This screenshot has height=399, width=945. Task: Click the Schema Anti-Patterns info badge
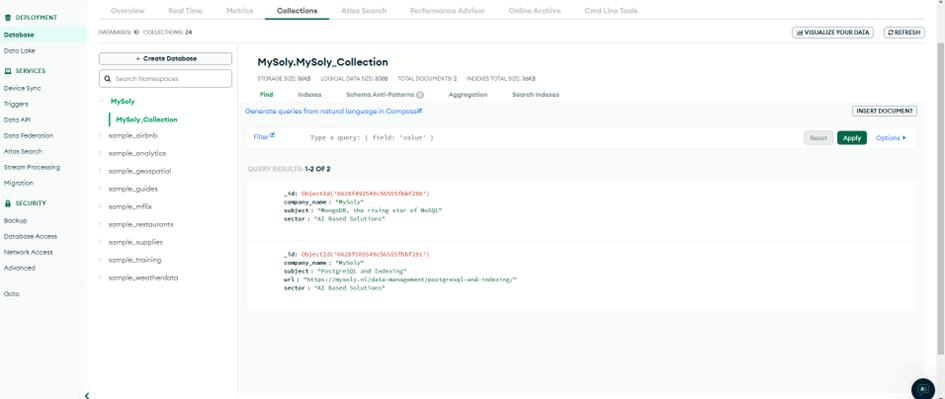[419, 95]
